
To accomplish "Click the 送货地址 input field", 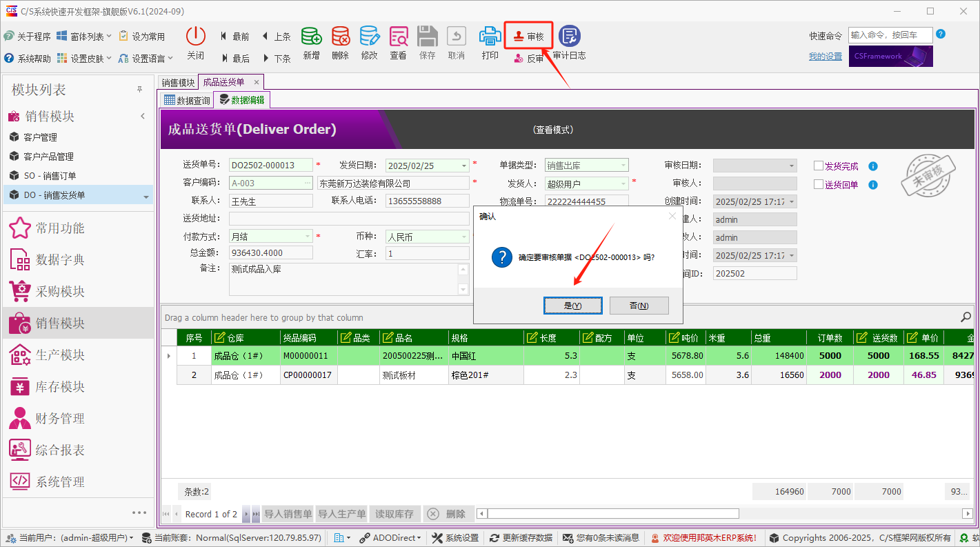I will coord(350,219).
